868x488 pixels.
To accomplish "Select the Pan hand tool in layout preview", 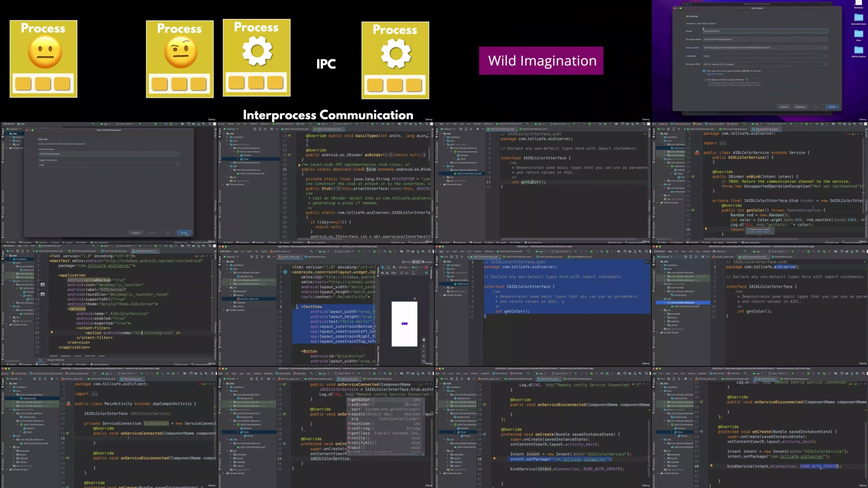I will (423, 340).
